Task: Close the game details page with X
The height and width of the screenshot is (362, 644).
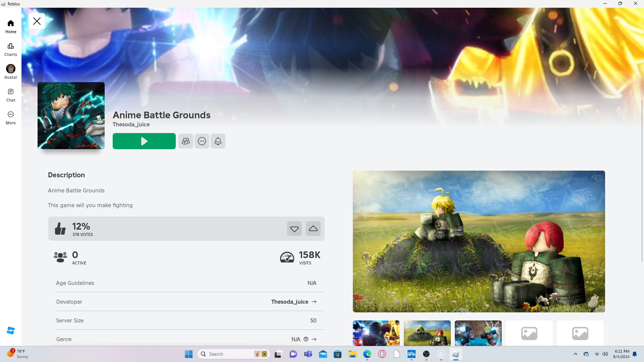Action: pos(37,21)
